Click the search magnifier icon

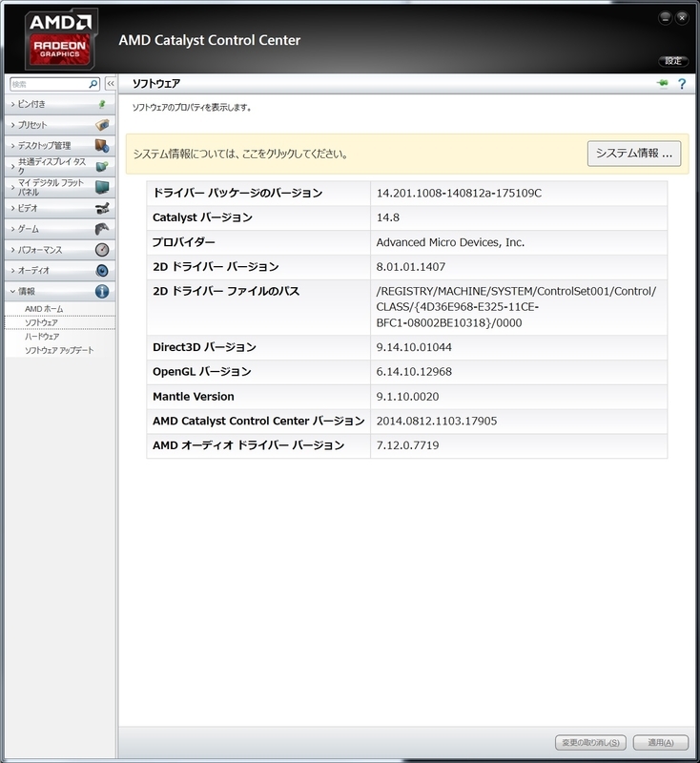click(93, 84)
